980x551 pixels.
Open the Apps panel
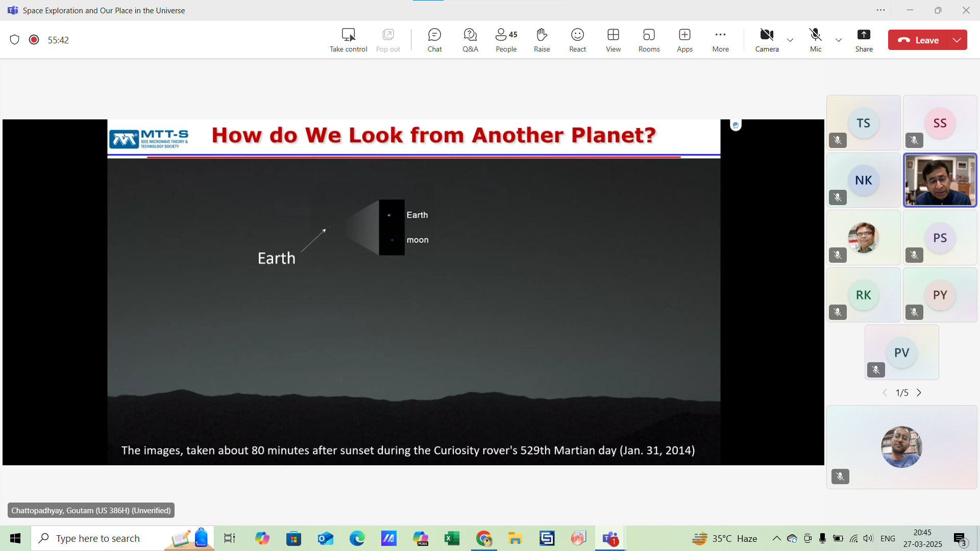click(x=684, y=40)
